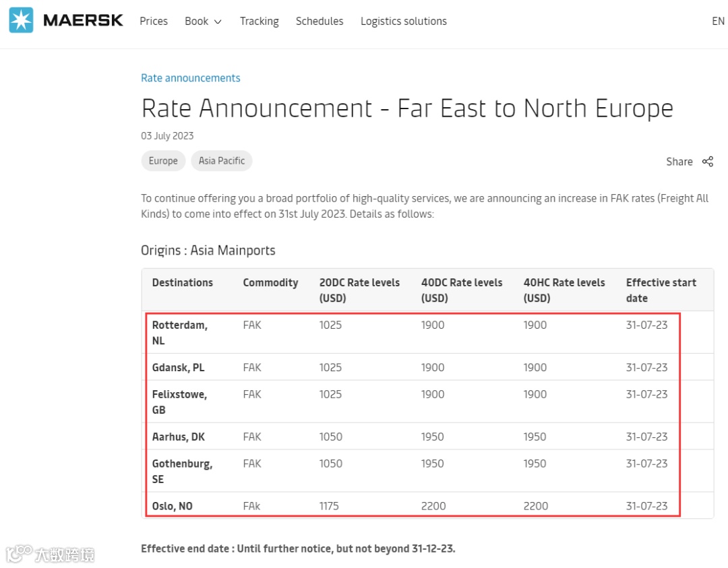Click the Share button text
This screenshot has width=728, height=568.
click(x=679, y=162)
